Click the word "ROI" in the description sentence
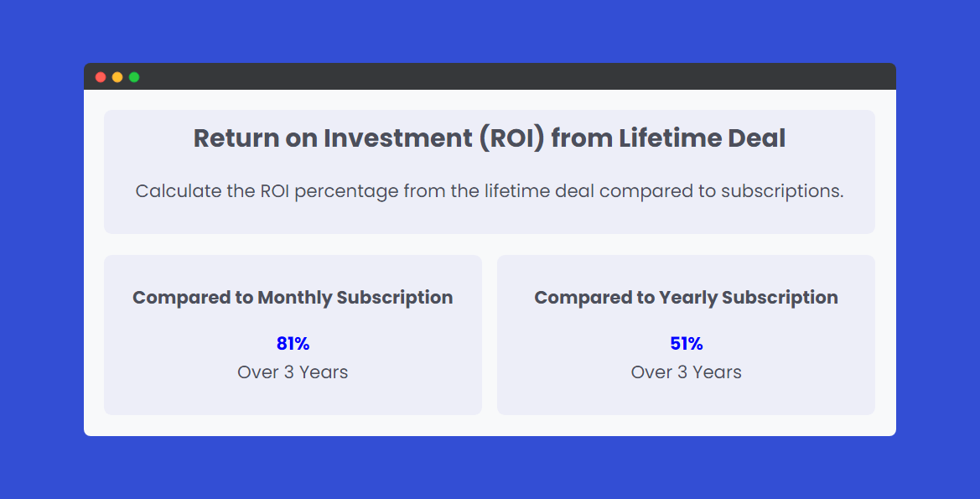 pos(274,190)
